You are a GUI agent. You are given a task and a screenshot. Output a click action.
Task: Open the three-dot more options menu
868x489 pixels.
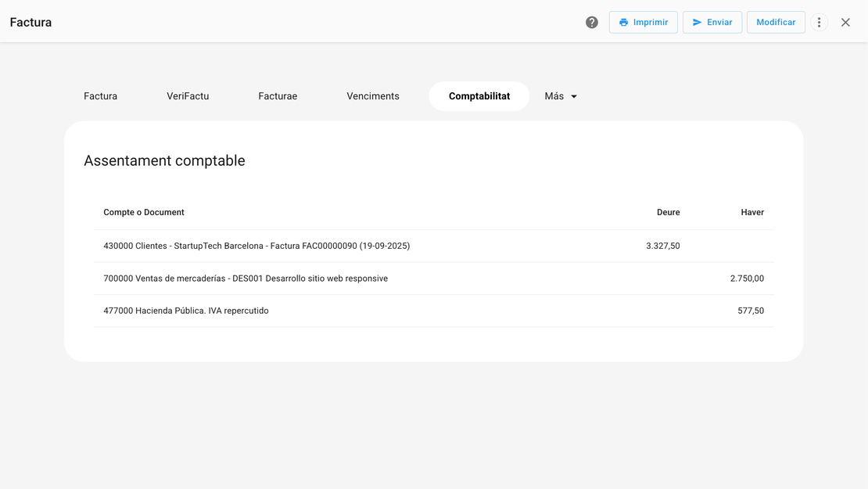[819, 23]
